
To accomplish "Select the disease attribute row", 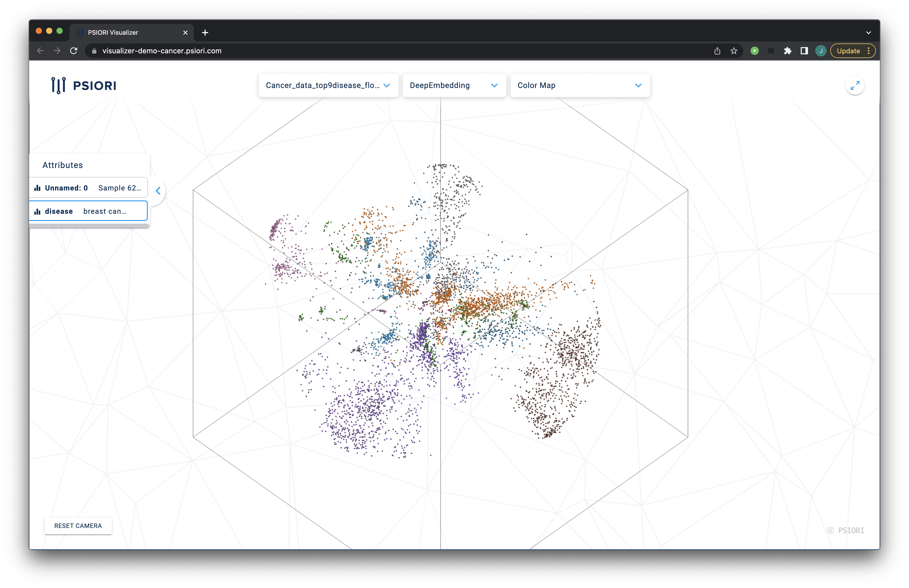I will (88, 211).
